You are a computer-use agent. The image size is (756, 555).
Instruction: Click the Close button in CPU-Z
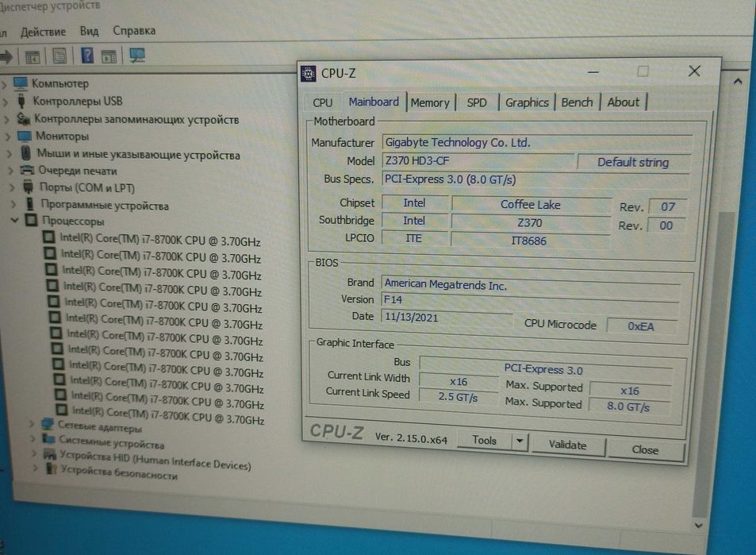coord(645,449)
